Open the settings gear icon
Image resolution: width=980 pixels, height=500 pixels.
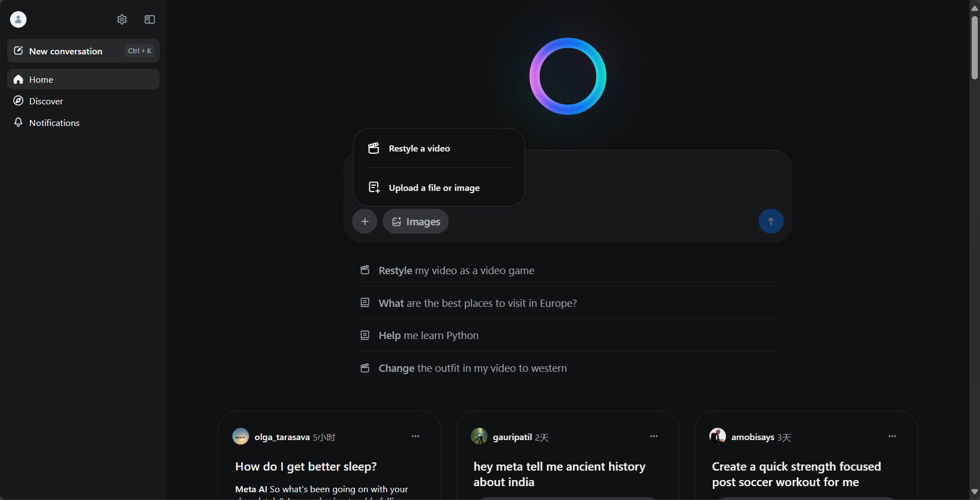(122, 19)
